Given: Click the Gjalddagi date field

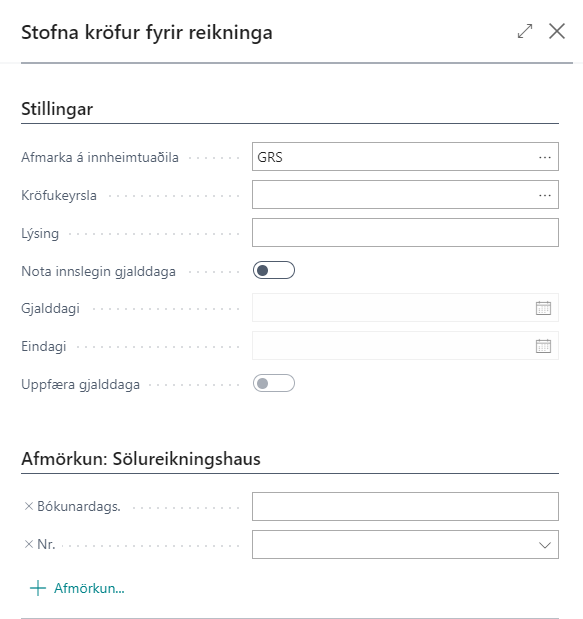Looking at the screenshot, I should point(393,308).
